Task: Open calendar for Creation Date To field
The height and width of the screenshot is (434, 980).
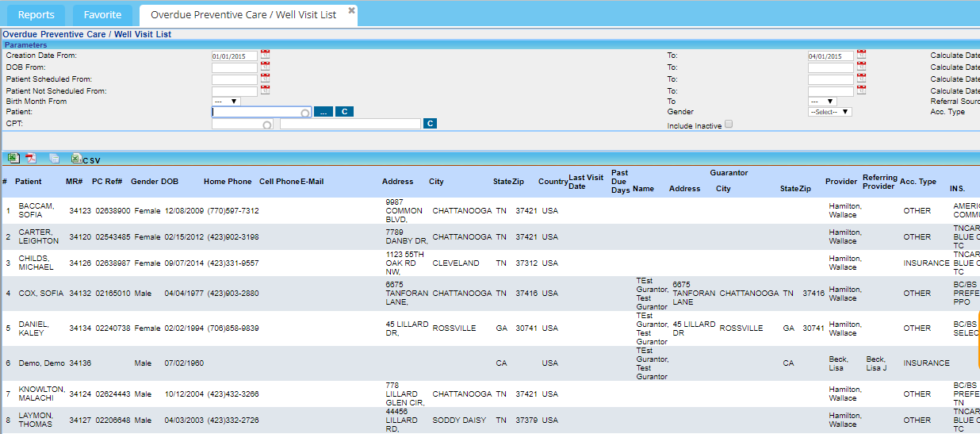Action: point(861,56)
